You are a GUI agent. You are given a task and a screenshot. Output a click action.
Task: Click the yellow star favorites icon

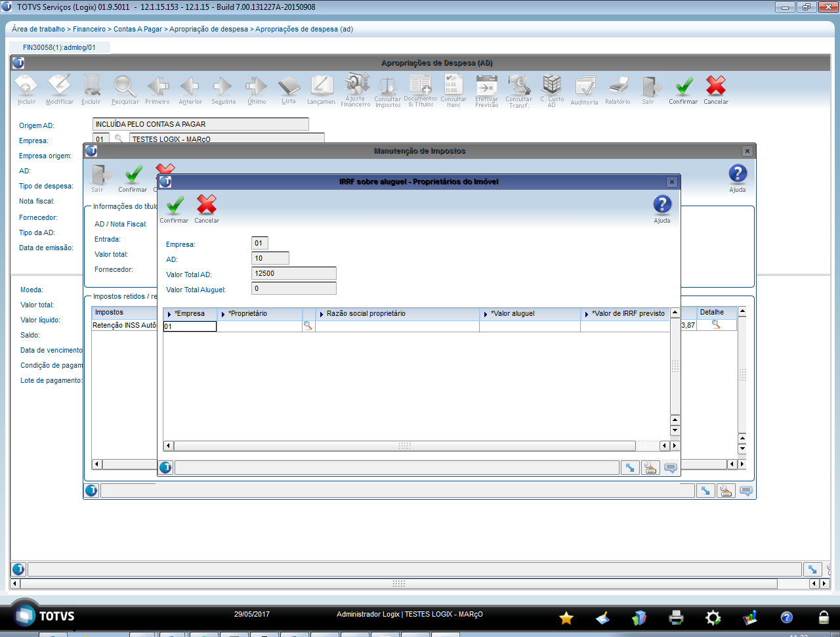pos(566,618)
